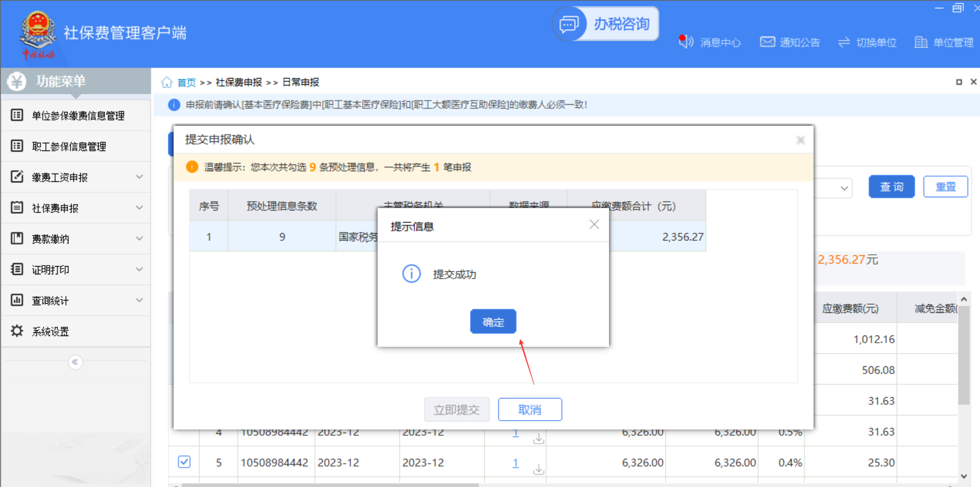Expand the 证明打印 submenu
The image size is (980, 487).
139,269
